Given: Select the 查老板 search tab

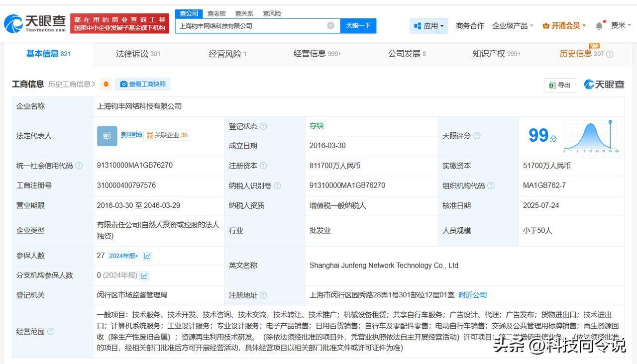Looking at the screenshot, I should point(216,13).
